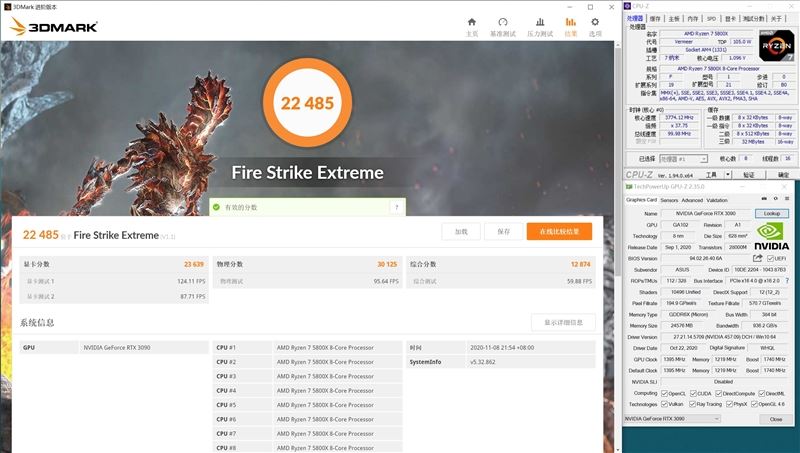Select the CPU-Z 处理器 (Processor) tab
Screen dimensions: 800x453
(635, 18)
